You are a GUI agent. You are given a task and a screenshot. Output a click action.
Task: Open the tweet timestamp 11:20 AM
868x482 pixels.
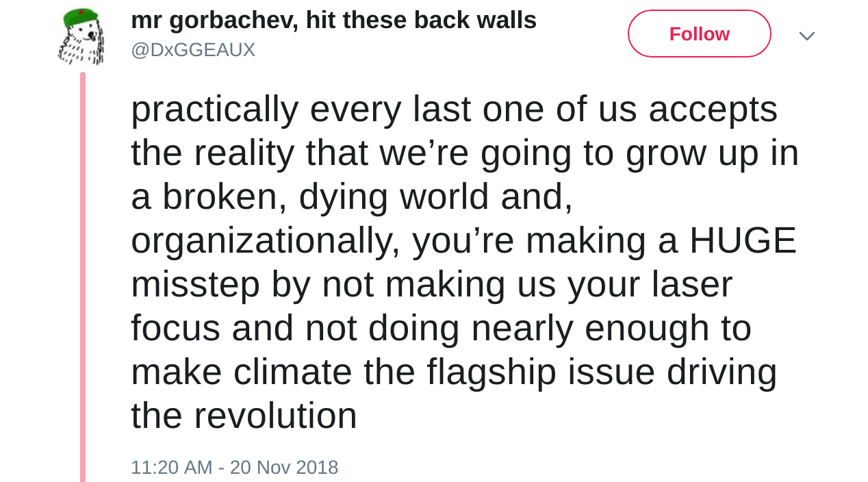(x=171, y=467)
